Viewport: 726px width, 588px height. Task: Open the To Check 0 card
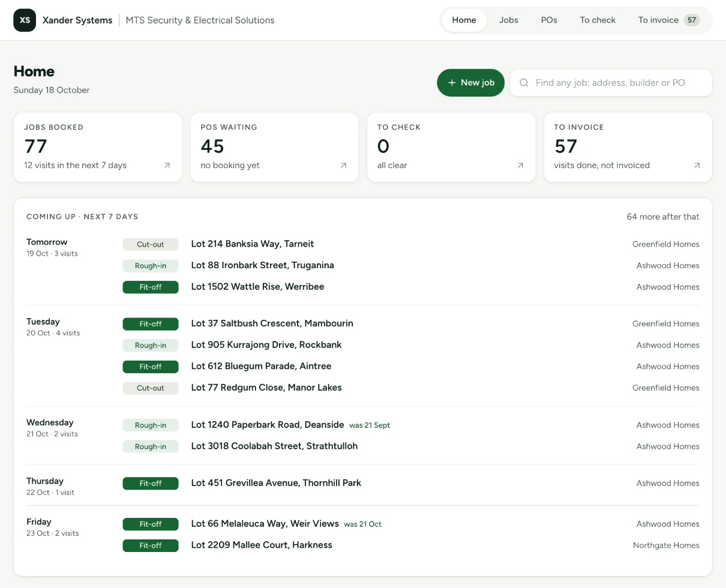451,147
